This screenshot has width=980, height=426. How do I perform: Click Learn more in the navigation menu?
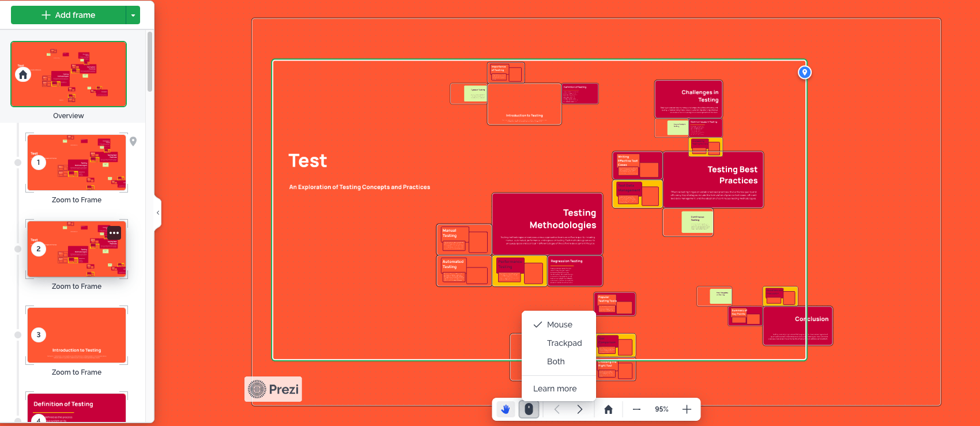pyautogui.click(x=555, y=389)
